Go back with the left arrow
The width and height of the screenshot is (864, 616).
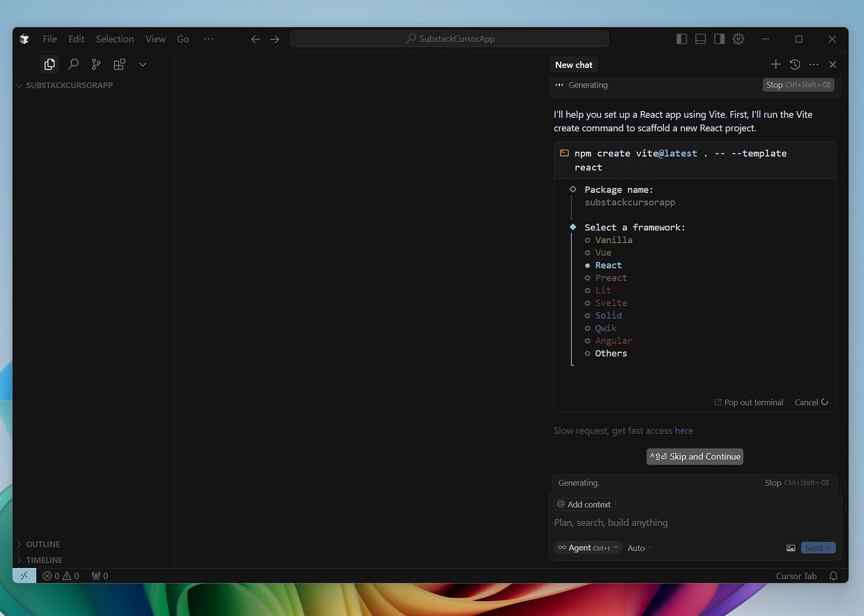255,39
